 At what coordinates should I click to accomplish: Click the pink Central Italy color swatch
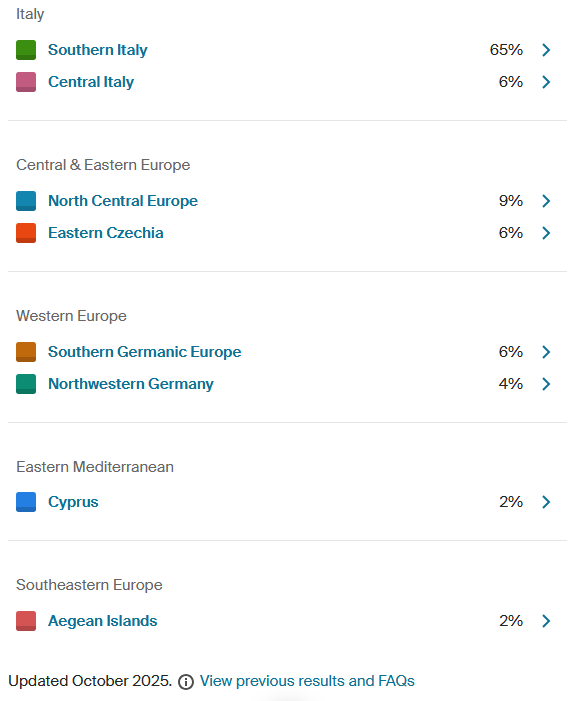click(26, 82)
